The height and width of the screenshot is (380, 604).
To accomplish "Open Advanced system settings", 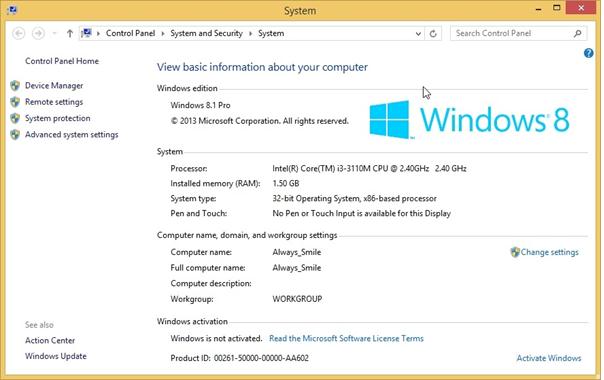I will [x=71, y=135].
